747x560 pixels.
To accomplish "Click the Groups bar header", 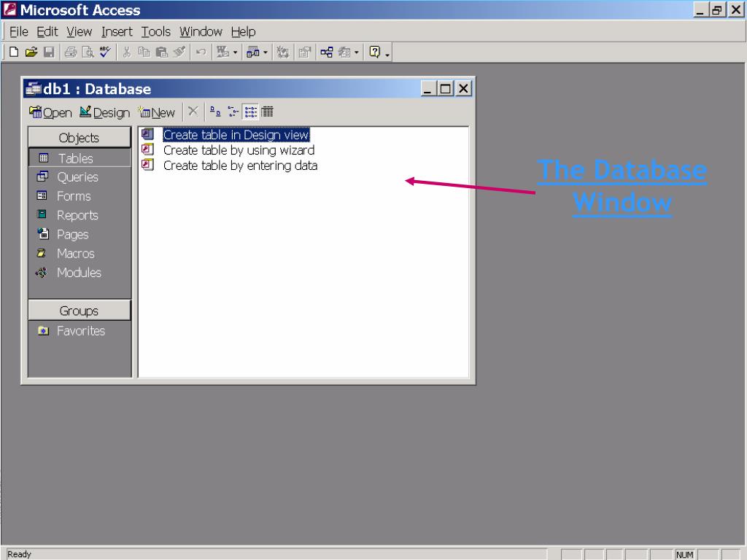I will coord(79,311).
